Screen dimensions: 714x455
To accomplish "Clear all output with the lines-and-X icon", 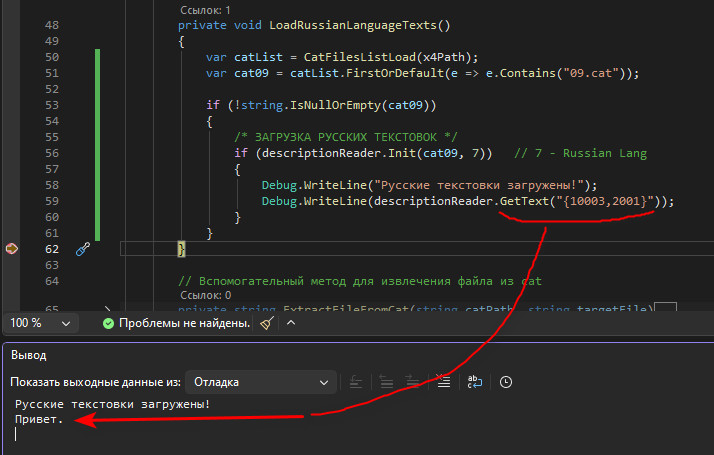I will [x=443, y=382].
